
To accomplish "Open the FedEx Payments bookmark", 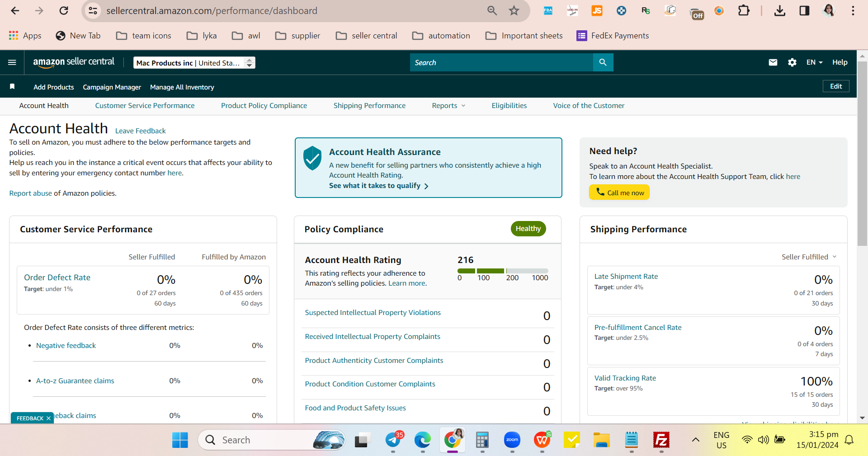I will coord(613,36).
